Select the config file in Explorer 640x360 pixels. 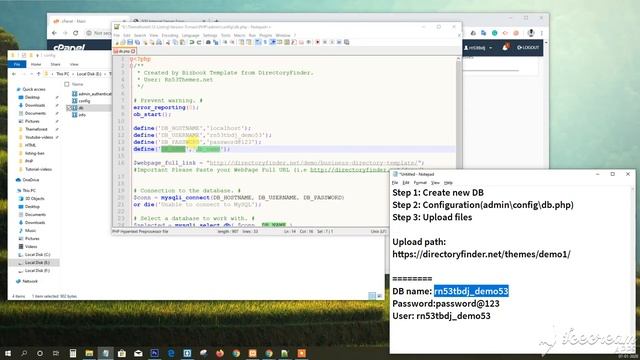tap(81, 101)
